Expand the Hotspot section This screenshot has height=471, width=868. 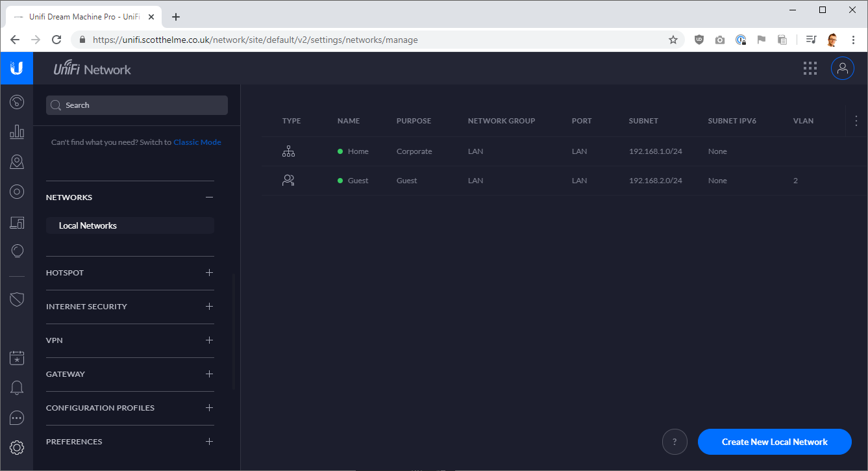tap(209, 273)
